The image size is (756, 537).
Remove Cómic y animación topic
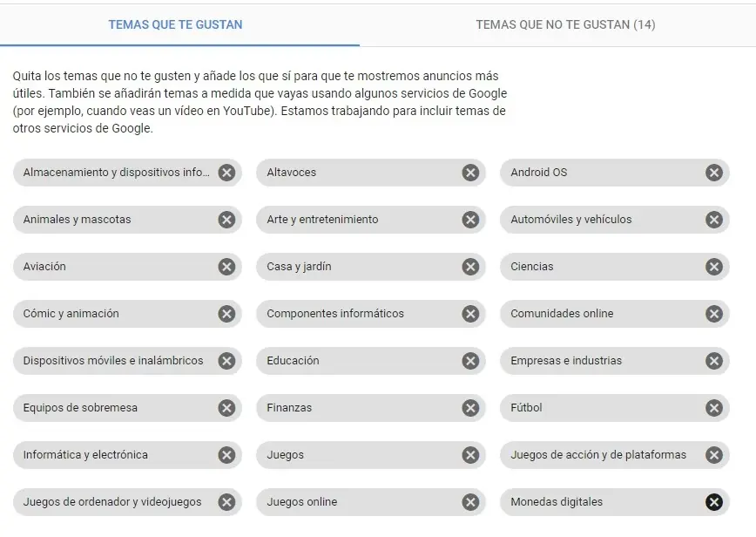point(226,314)
